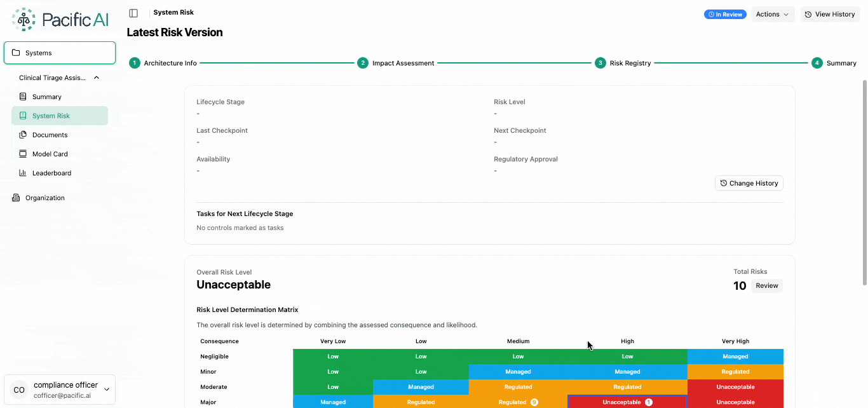Click the Model Card sidebar icon

click(23, 154)
